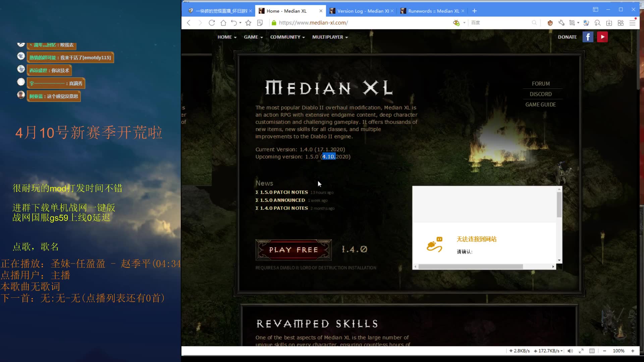Close the Runewords tab
Screen dimensions: 644x362
coord(463,11)
